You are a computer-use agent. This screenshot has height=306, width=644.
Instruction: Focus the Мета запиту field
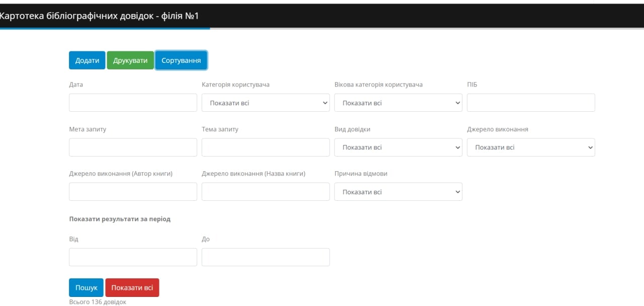point(133,147)
